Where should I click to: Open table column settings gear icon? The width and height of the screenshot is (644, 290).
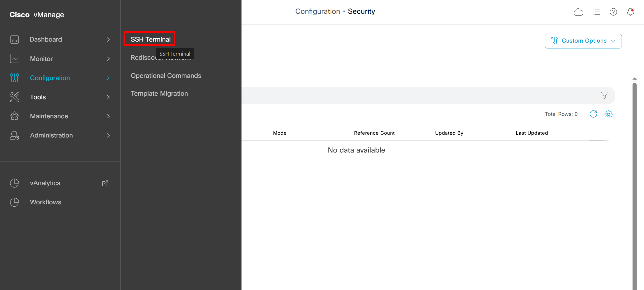point(608,114)
